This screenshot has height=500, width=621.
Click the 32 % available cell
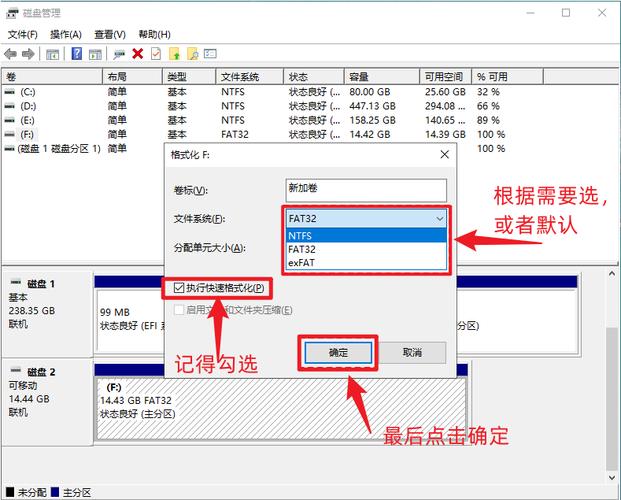pos(488,92)
